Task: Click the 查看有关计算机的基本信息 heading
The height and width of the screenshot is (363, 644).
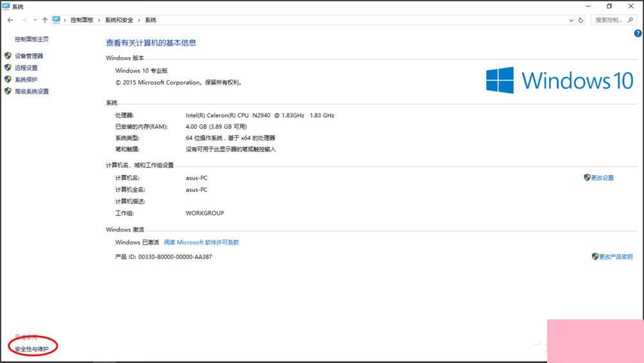Action: pyautogui.click(x=151, y=43)
